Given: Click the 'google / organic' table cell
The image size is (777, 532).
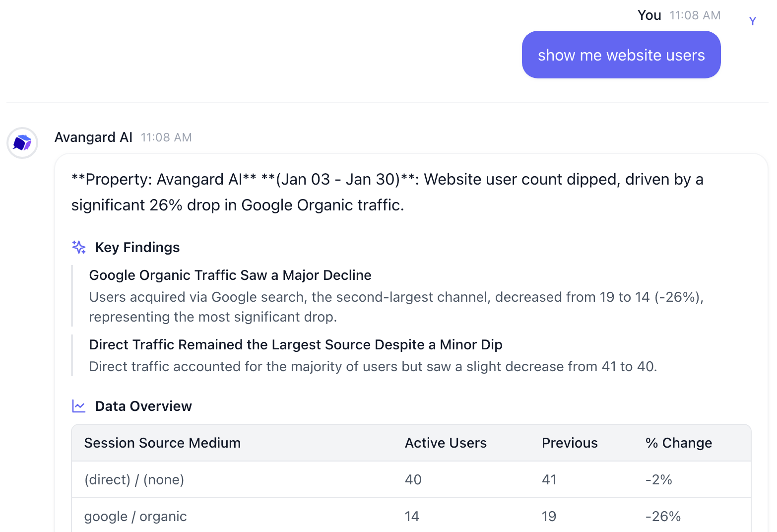Looking at the screenshot, I should pyautogui.click(x=135, y=516).
